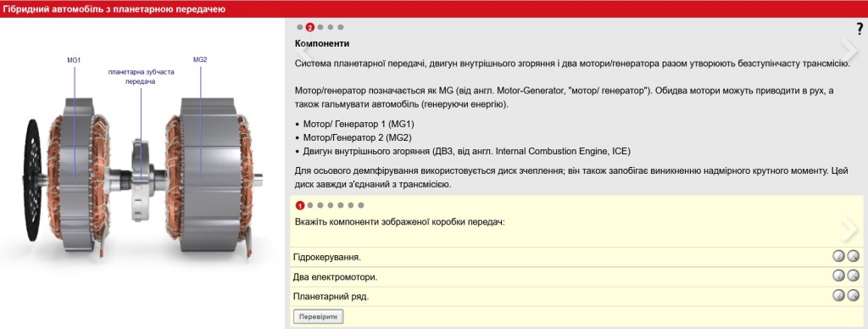Viewport: 868px width, 329px height.
Task: Jump to content page 3 dot
Action: click(x=320, y=27)
